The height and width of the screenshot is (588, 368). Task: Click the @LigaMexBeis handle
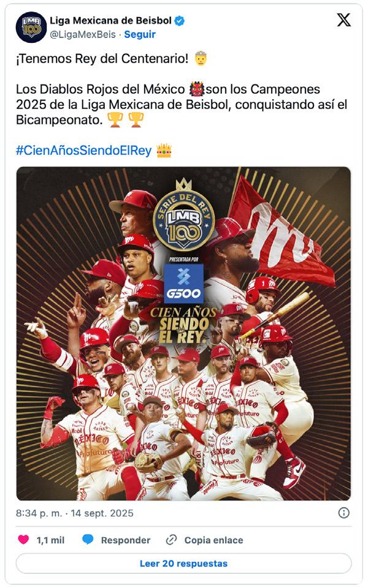click(x=83, y=34)
